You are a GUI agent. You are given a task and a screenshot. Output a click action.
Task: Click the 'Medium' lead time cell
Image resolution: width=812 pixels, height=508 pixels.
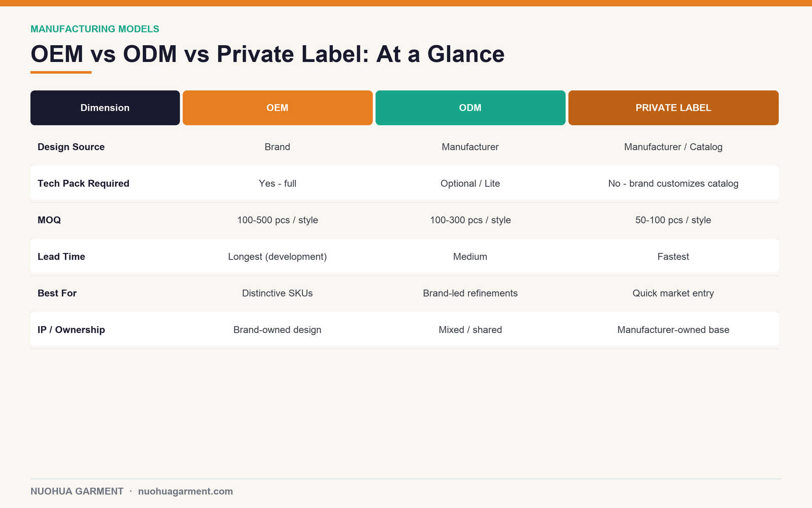click(x=470, y=257)
